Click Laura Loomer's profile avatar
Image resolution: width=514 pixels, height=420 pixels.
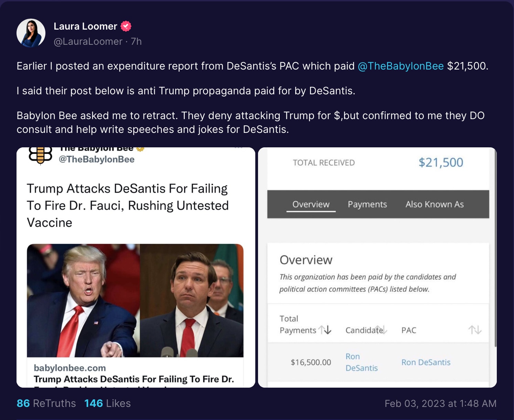pyautogui.click(x=31, y=33)
